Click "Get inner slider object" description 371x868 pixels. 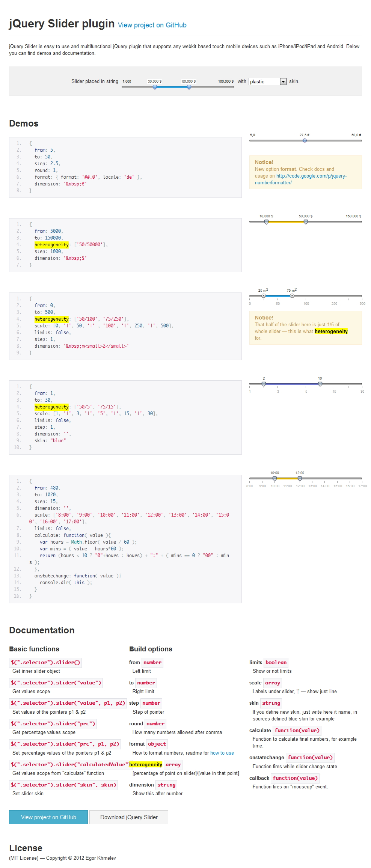coord(36,671)
